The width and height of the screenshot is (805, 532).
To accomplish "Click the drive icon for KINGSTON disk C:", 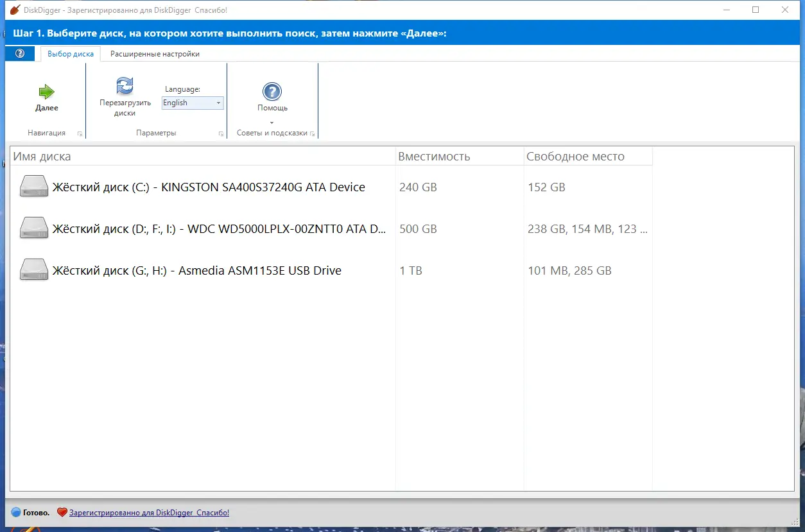I will [33, 185].
